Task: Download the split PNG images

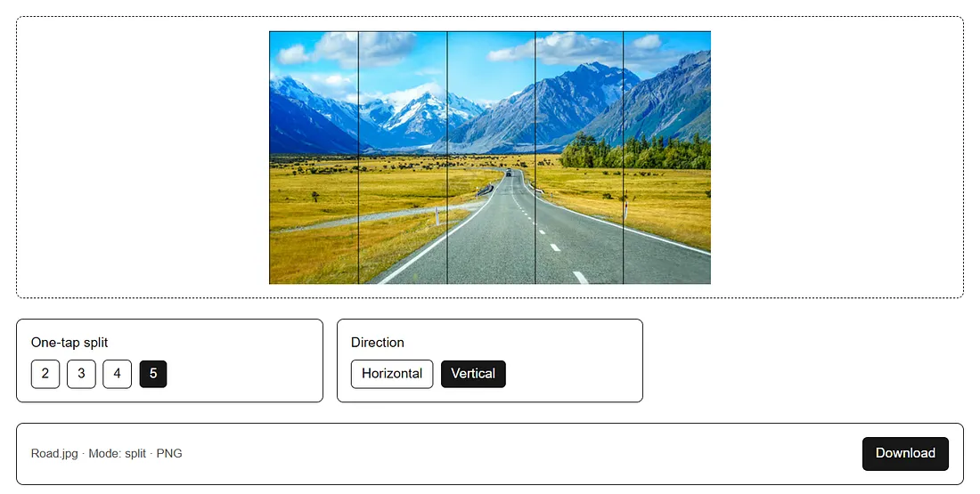Action: pos(905,453)
